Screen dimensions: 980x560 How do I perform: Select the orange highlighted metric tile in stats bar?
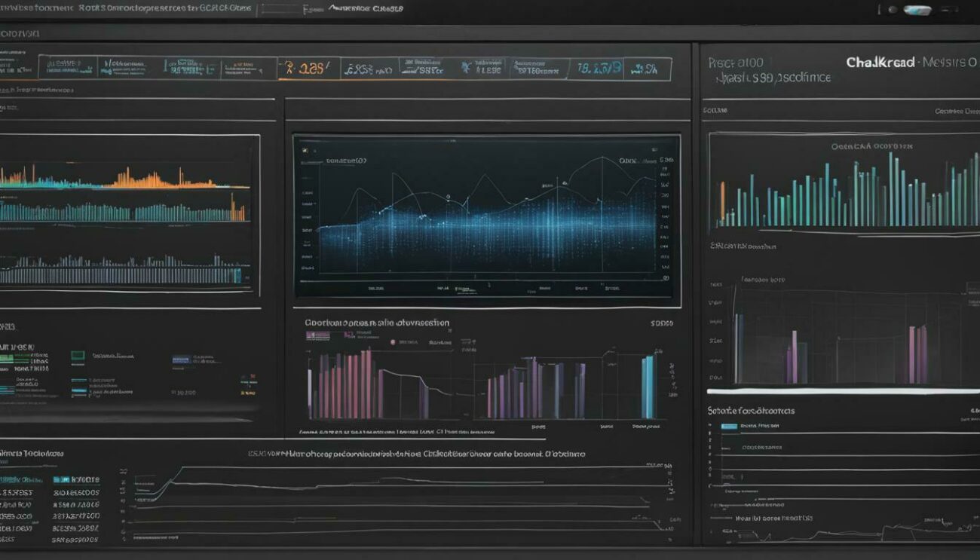[309, 69]
